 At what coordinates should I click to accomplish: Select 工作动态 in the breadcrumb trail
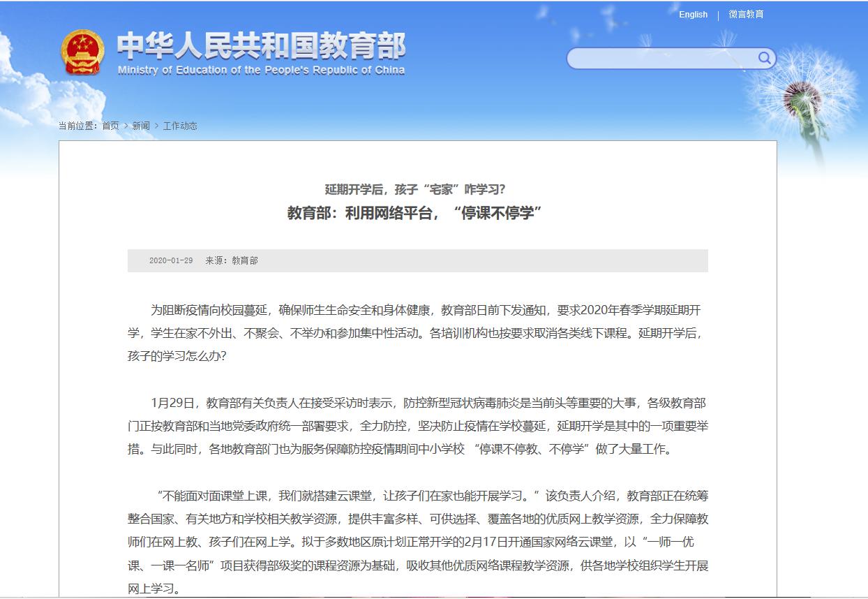pyautogui.click(x=180, y=126)
